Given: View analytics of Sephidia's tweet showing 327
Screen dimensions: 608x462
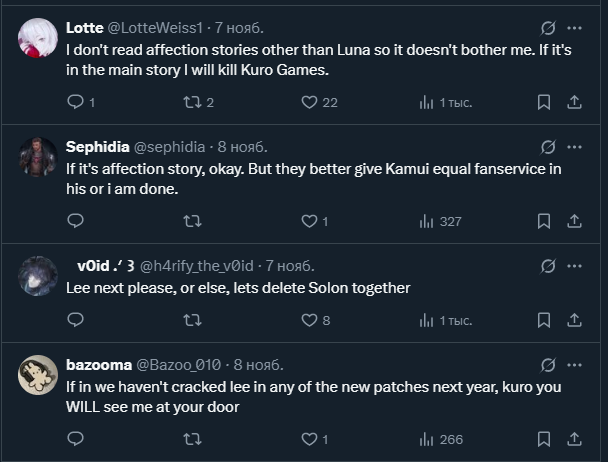Looking at the screenshot, I should [440, 221].
